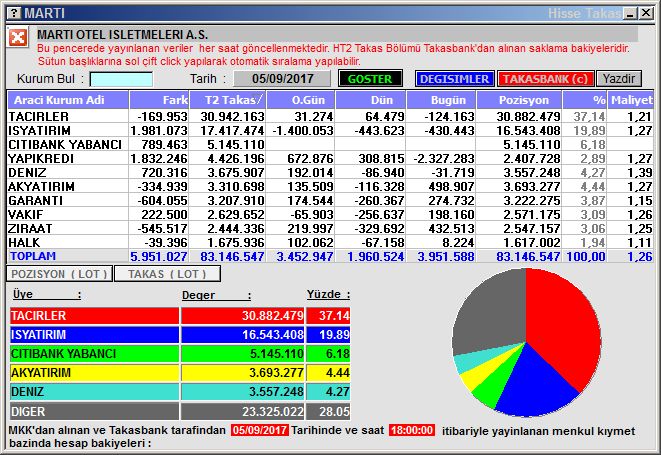This screenshot has height=455, width=661.
Task: Select CITIBANK YABANCI row in table
Action: point(330,144)
